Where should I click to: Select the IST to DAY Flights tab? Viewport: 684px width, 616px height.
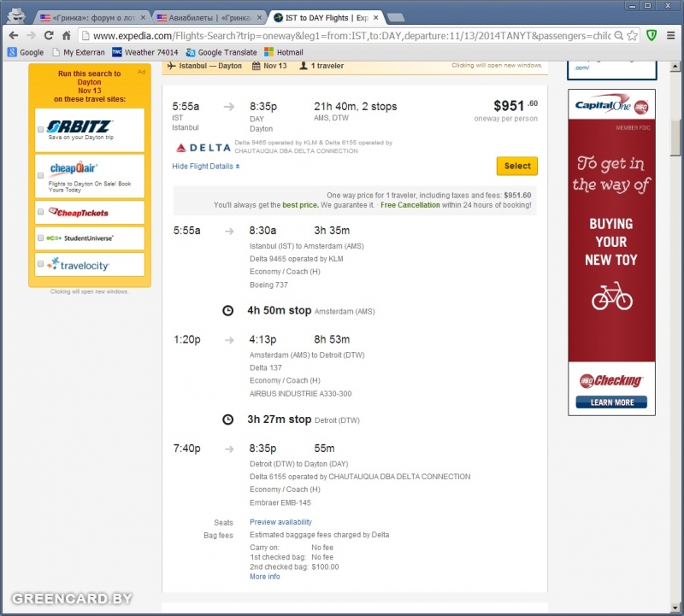tap(325, 18)
